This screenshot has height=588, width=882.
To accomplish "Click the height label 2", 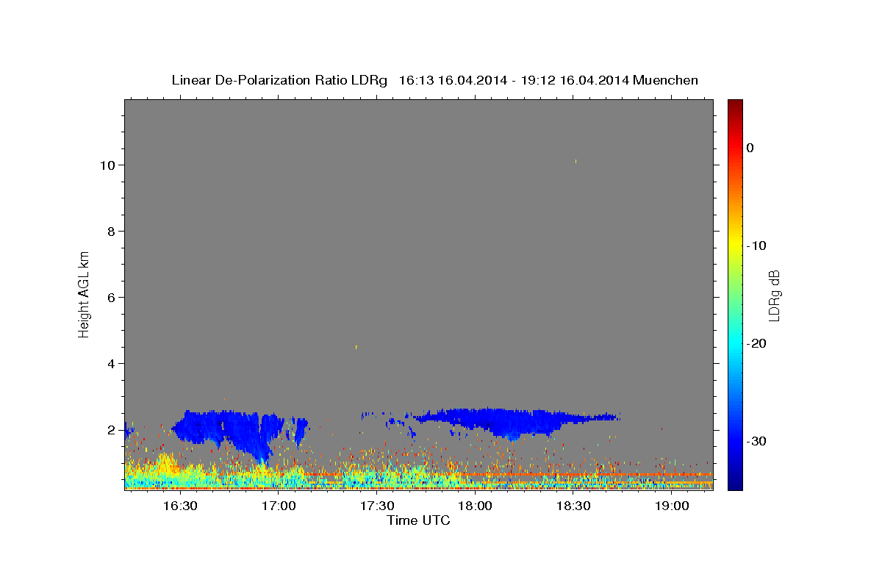I will 112,430.
